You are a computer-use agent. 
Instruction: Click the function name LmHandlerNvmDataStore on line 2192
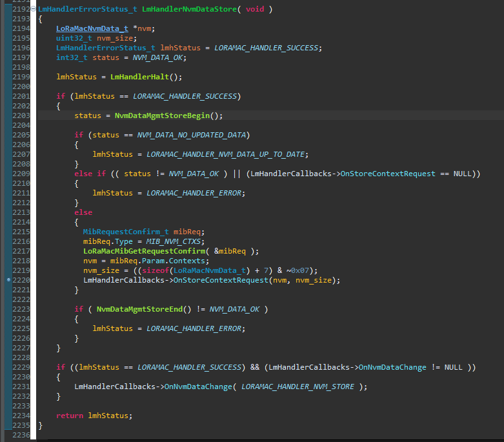pyautogui.click(x=189, y=9)
